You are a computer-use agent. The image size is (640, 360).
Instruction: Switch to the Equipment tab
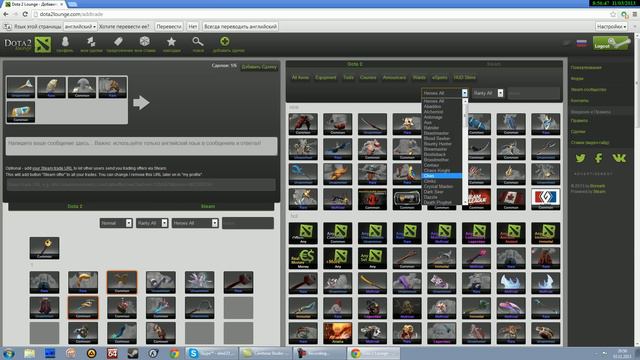(x=325, y=77)
